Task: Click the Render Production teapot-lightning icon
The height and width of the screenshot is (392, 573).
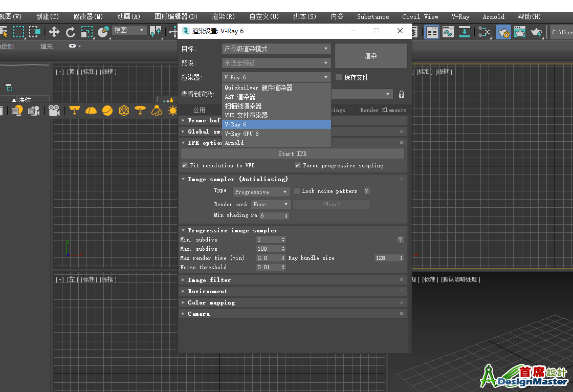Action: 536,32
